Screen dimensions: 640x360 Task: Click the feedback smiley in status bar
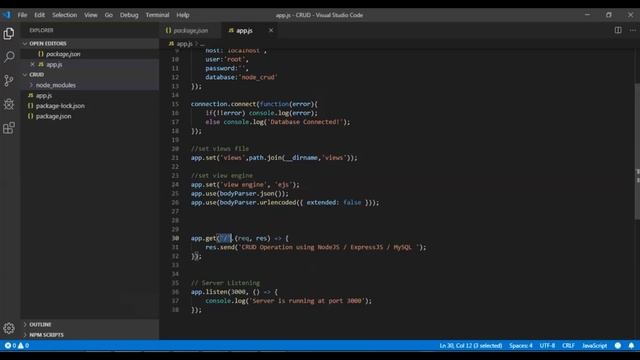click(x=618, y=345)
